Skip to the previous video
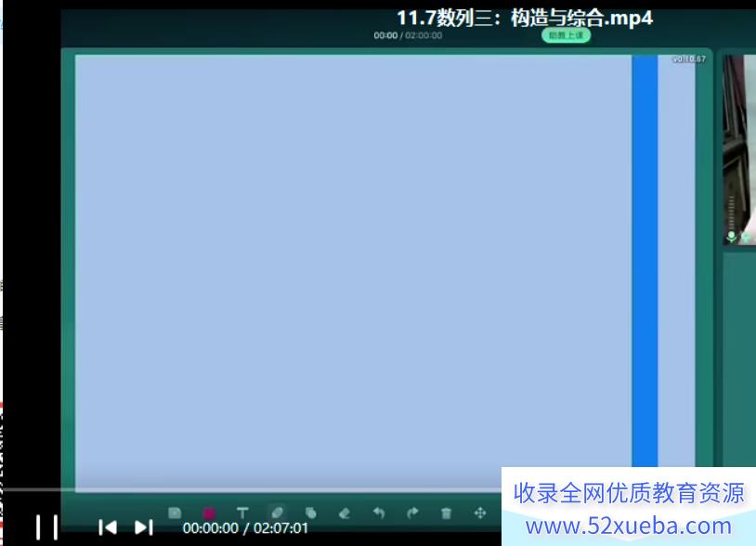 point(108,527)
